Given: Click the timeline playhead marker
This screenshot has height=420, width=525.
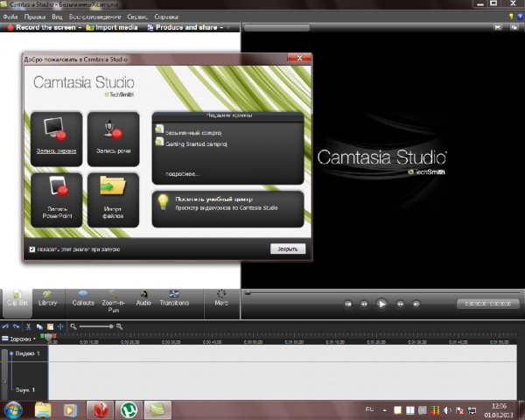Looking at the screenshot, I should [48, 337].
